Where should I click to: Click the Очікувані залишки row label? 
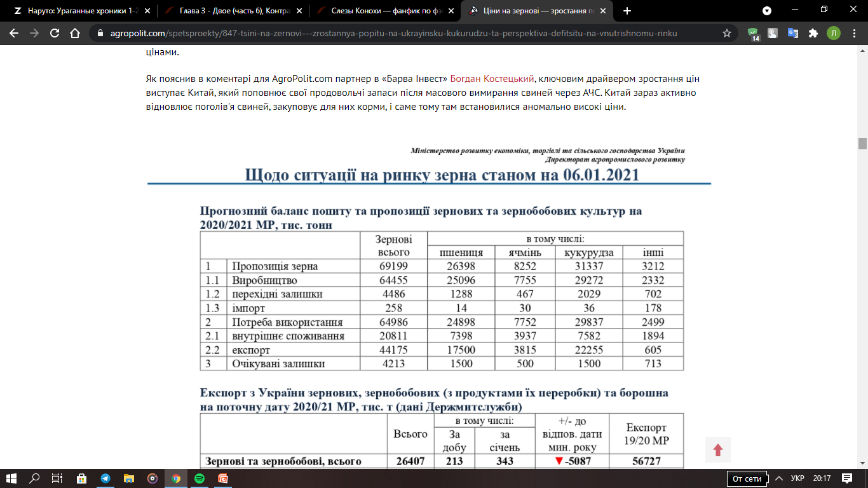point(279,364)
